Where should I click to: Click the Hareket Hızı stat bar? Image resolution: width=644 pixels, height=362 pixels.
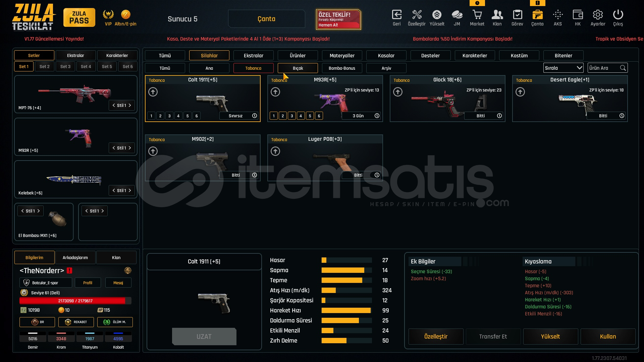coord(346,310)
